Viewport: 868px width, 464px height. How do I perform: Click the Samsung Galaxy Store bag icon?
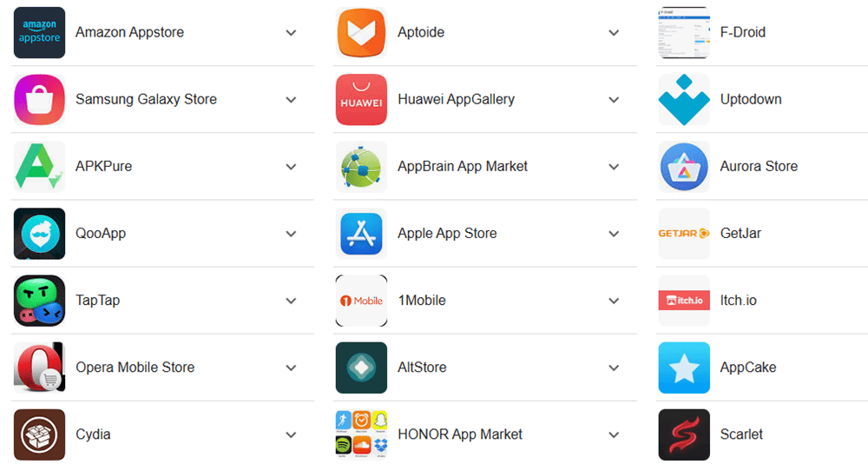pos(39,100)
